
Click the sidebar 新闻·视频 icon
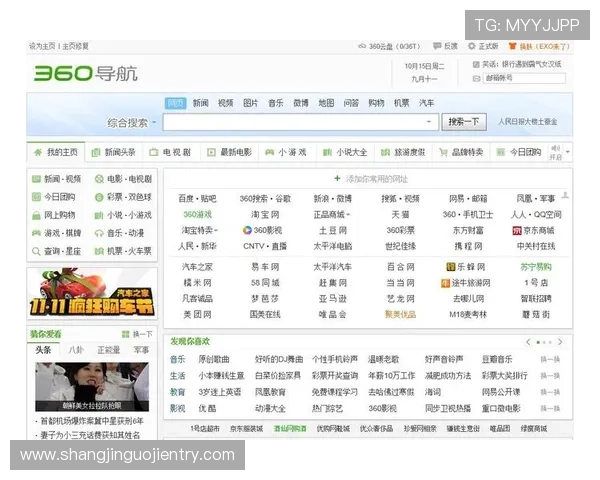click(x=36, y=179)
